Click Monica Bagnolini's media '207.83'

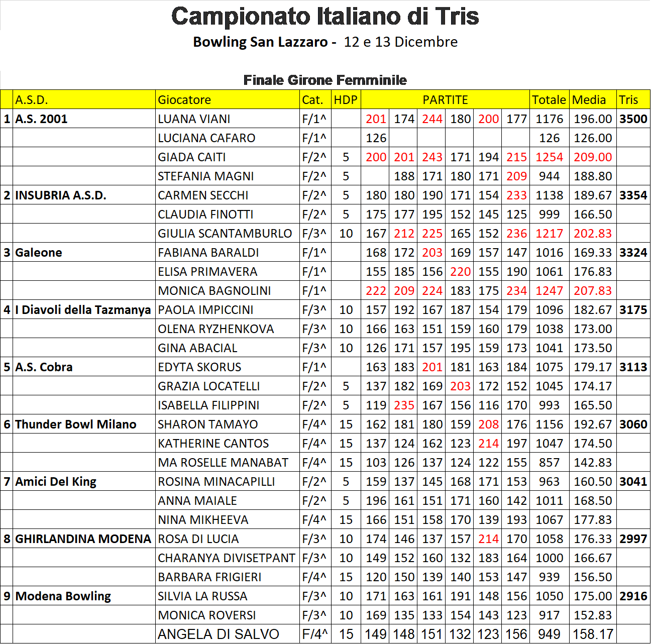593,290
